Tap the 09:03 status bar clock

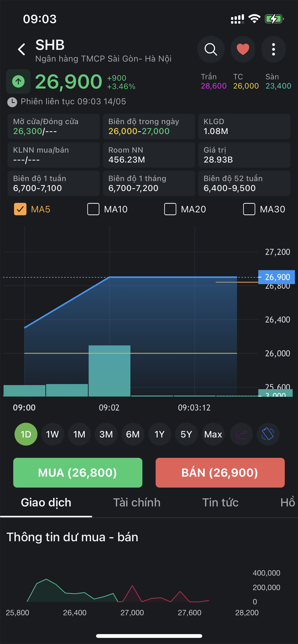click(x=40, y=19)
